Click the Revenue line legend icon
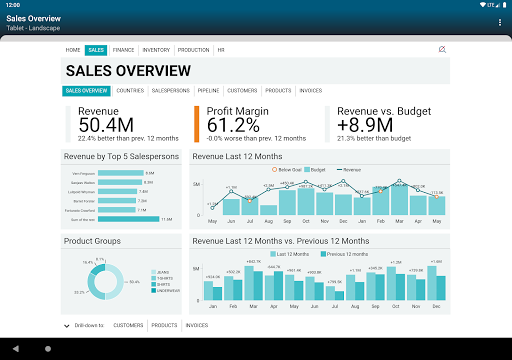The height and width of the screenshot is (360, 512). click(x=339, y=170)
